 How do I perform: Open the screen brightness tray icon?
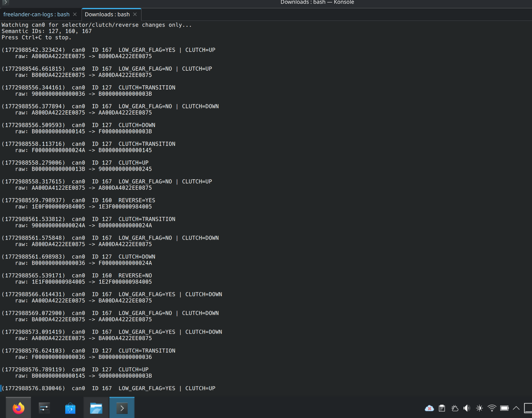click(479, 408)
